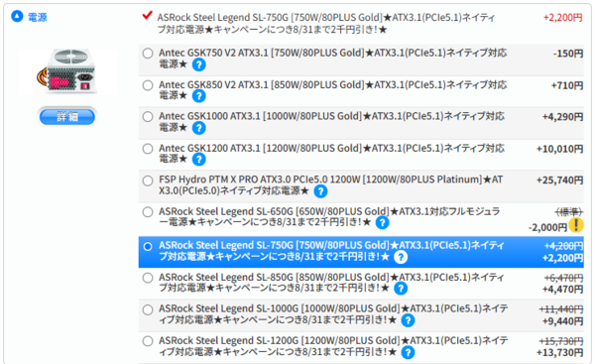Open help icon for highlighted ASRock SL-750G
595x364 pixels.
pyautogui.click(x=401, y=257)
